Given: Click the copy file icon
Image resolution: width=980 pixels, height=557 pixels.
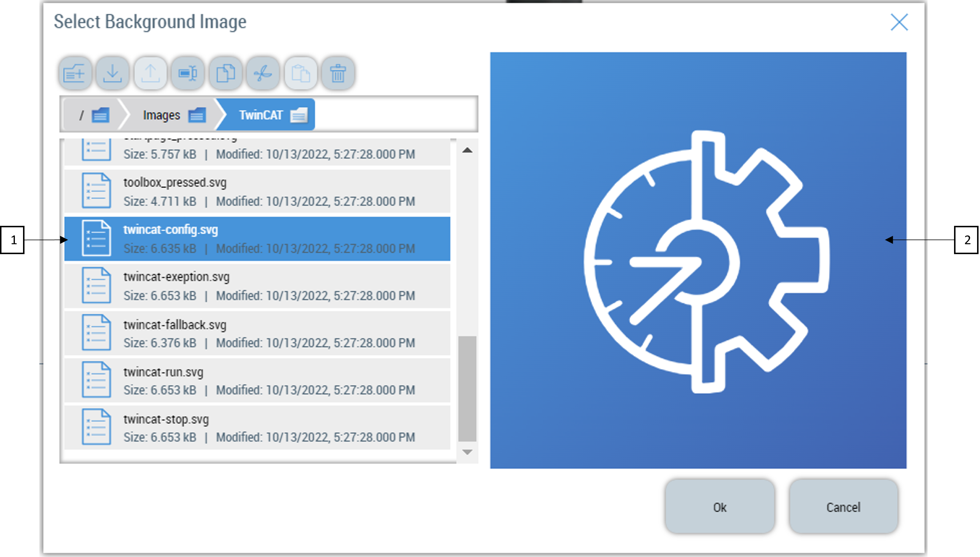Looking at the screenshot, I should 225,73.
